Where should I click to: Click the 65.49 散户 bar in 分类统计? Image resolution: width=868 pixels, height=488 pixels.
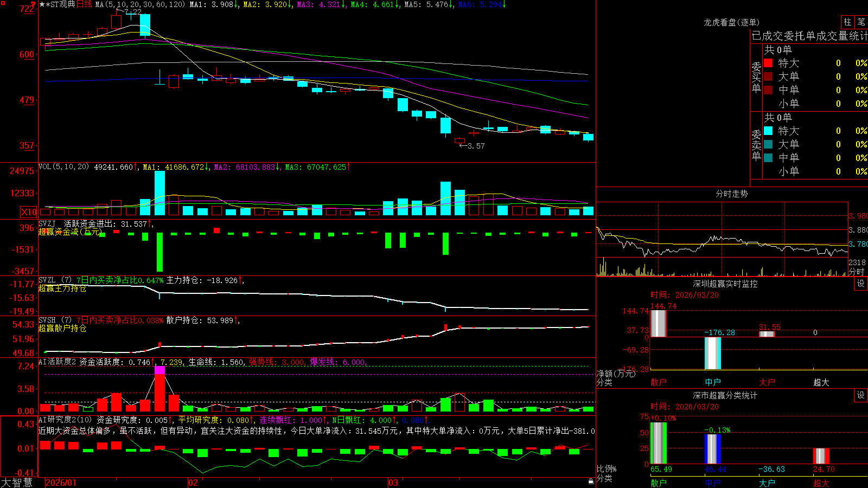[658, 443]
